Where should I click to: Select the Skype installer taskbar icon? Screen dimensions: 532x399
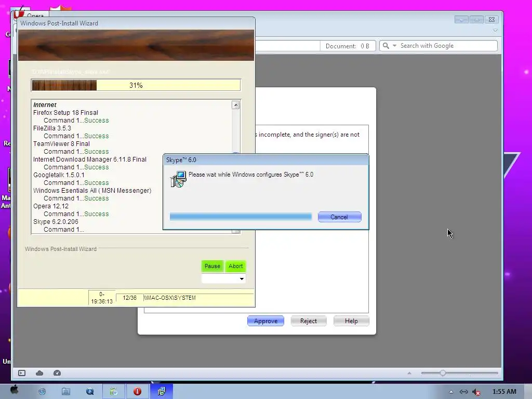(x=162, y=391)
